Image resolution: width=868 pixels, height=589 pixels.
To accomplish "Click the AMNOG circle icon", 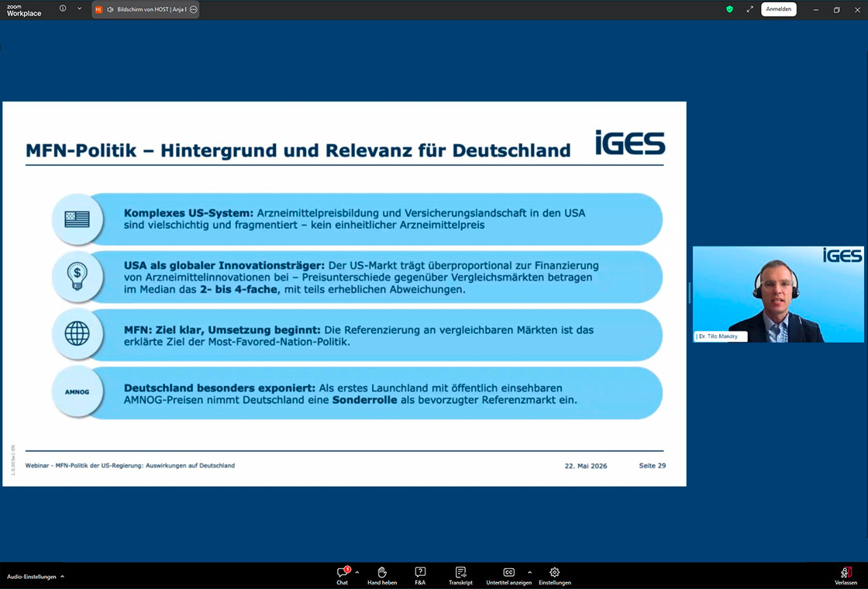I will coord(77,392).
